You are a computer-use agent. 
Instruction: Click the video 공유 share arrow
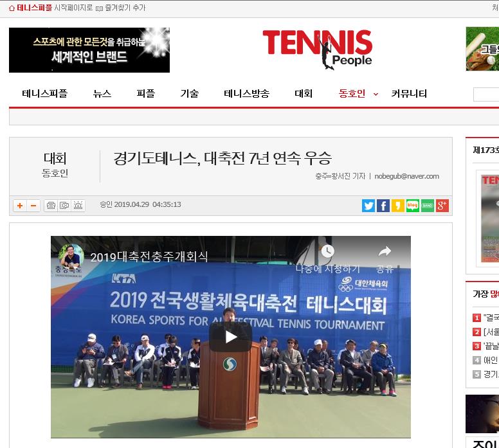(385, 251)
